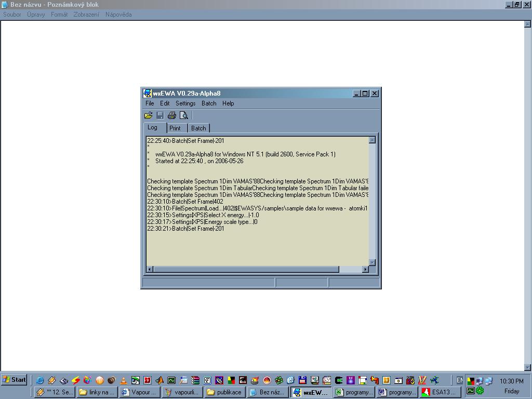Switch to the '** 12. Se...' Winamp taskbar button
This screenshot has height=399, width=532.
[55, 392]
